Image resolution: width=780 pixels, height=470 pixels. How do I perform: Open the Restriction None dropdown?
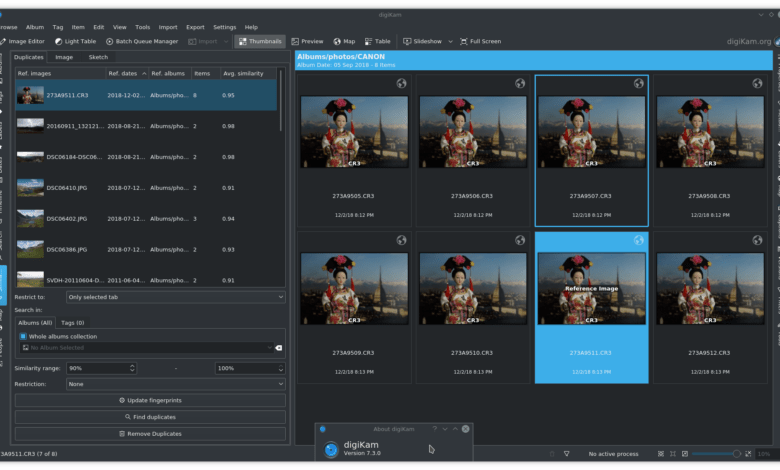(176, 384)
